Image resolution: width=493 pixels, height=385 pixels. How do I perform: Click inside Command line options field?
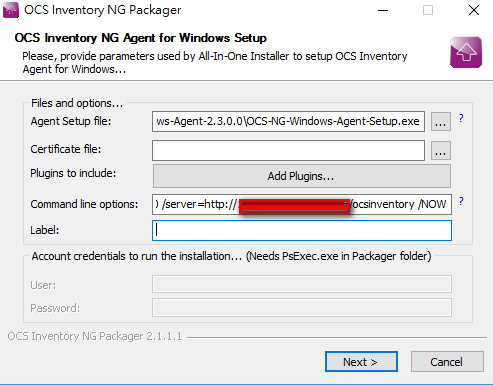(302, 204)
